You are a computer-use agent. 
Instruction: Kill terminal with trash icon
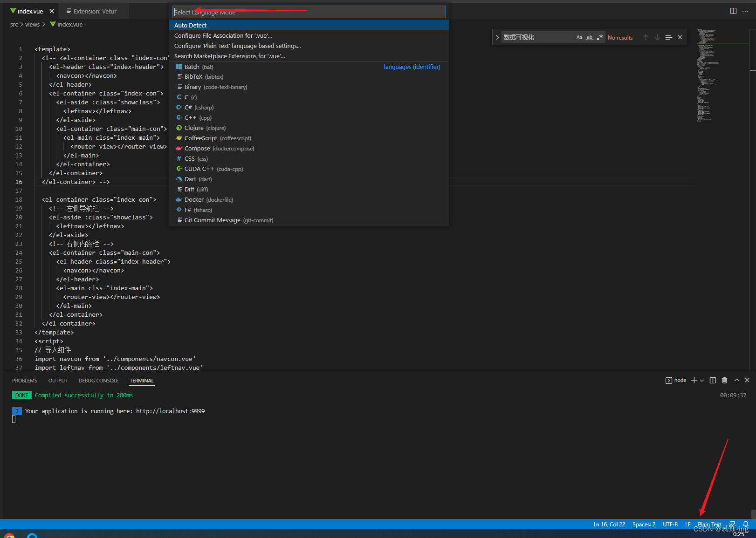point(724,381)
